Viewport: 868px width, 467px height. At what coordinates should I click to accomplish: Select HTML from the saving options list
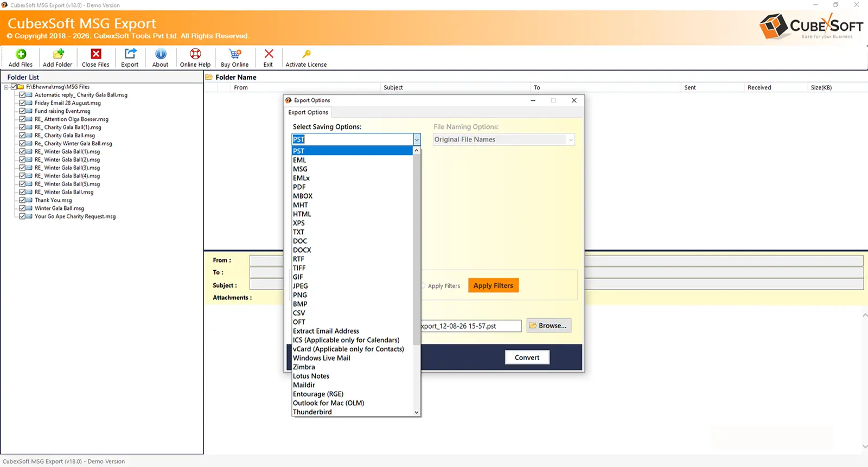[x=352, y=214]
